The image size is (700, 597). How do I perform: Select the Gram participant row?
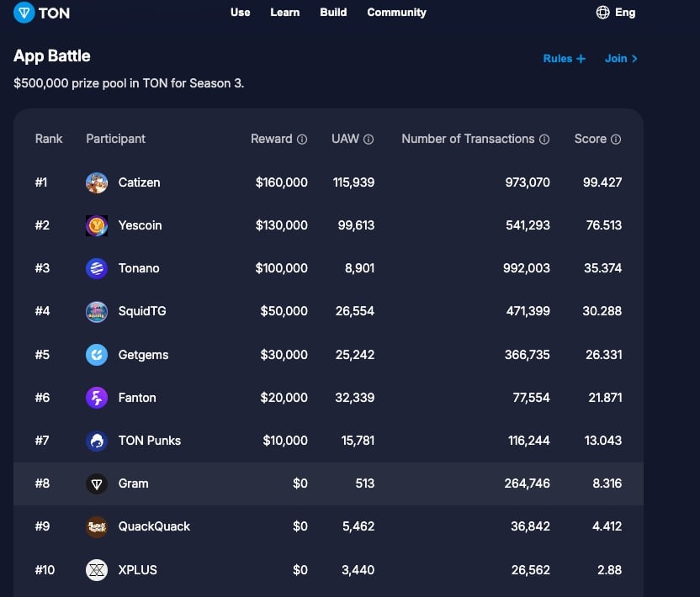click(x=328, y=483)
